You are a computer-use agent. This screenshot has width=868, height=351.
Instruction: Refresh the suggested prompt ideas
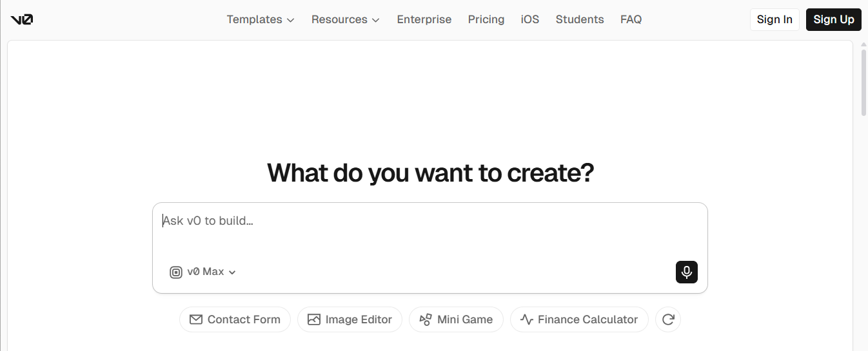667,319
